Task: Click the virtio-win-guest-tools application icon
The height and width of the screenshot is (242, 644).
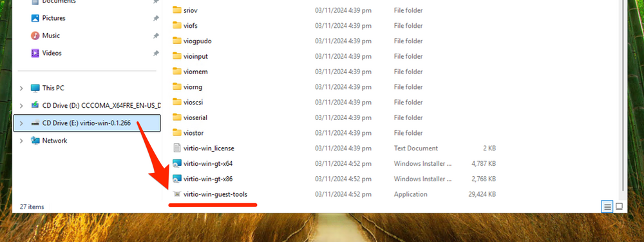Action: [x=177, y=194]
